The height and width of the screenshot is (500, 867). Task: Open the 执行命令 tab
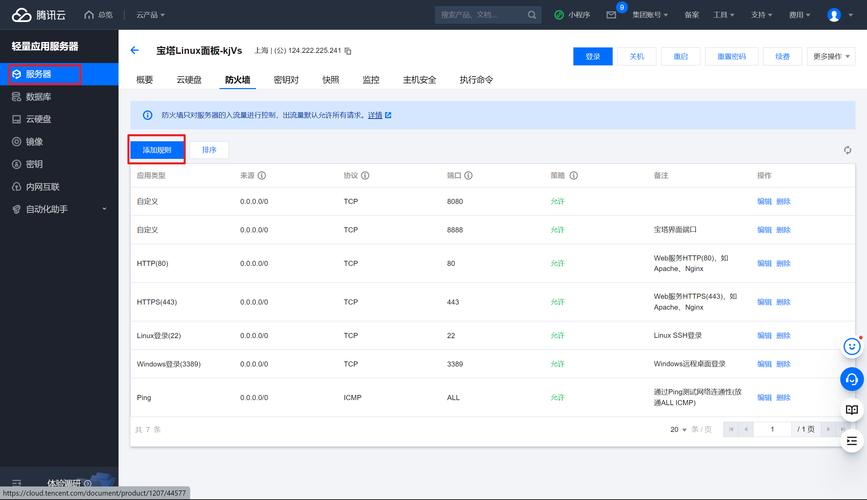point(476,80)
